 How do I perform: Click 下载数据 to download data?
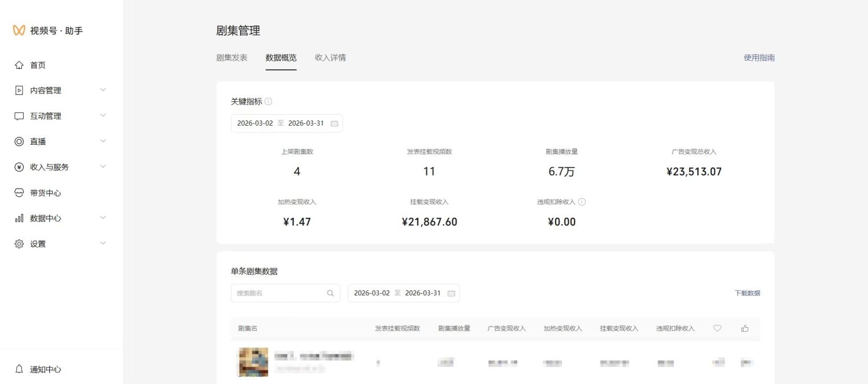747,293
